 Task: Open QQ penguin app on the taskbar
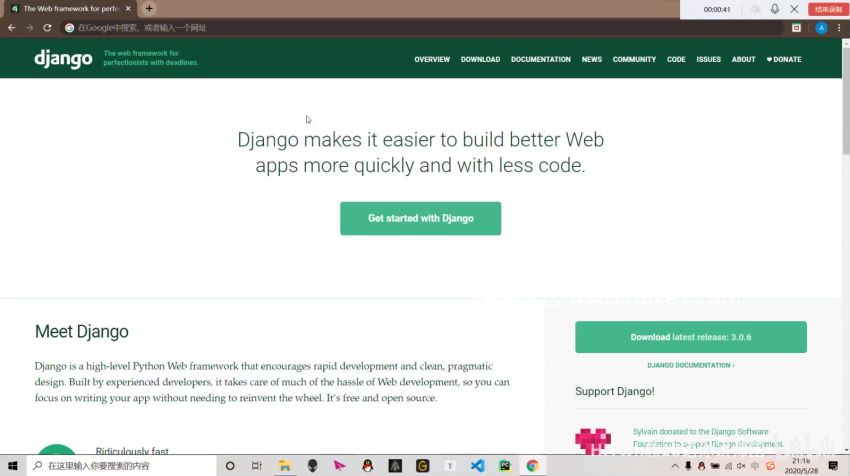click(368, 466)
